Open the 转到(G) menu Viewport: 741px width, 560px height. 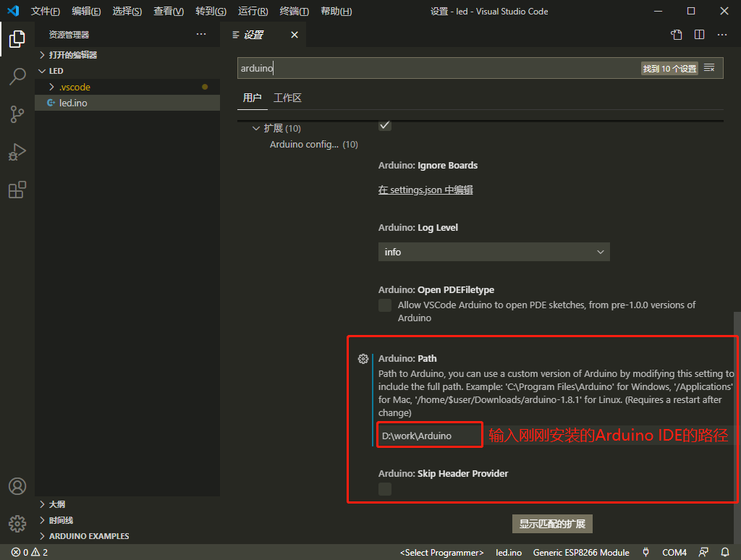211,11
